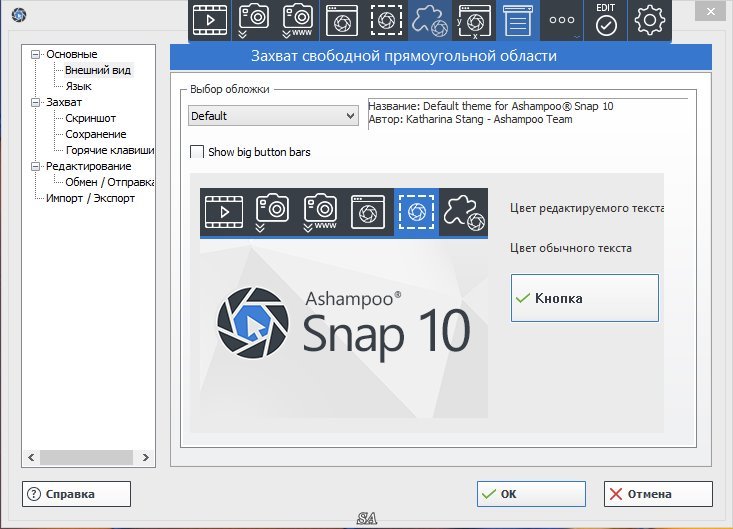Screen dimensions: 733x529
Task: Select Язык in settings tree
Action: (x=79, y=86)
